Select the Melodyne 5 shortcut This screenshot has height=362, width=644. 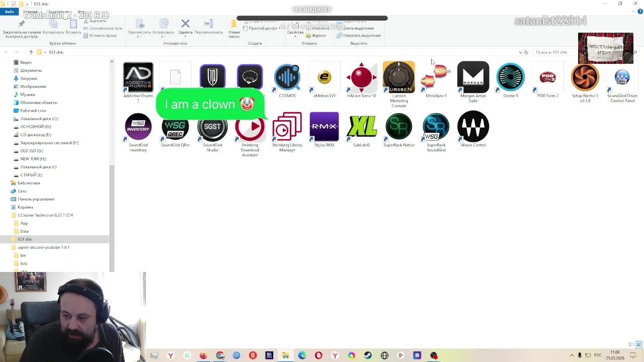(x=436, y=77)
